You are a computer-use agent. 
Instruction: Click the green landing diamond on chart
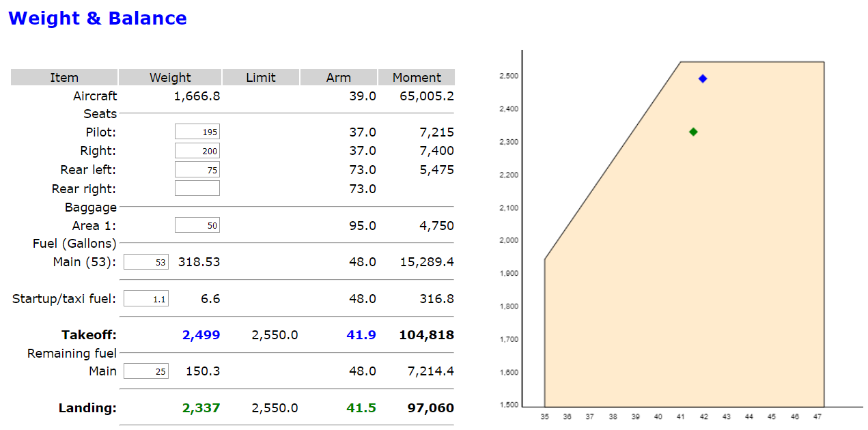[693, 132]
